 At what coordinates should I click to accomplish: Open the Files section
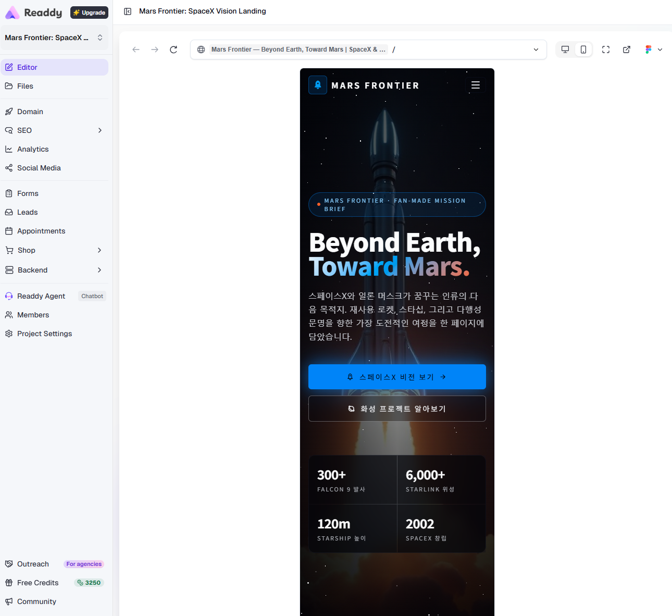[54, 86]
